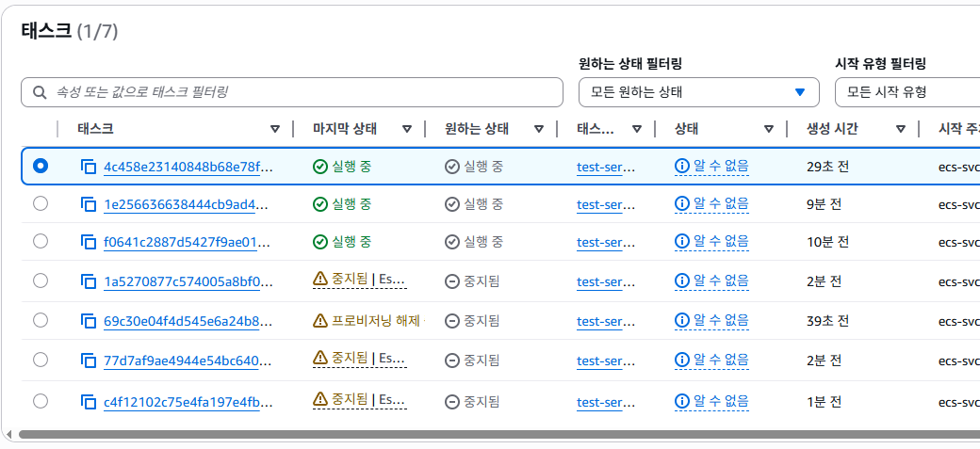The image size is (980, 449).
Task: Click info icon in 39초 전 row
Action: pos(681,321)
